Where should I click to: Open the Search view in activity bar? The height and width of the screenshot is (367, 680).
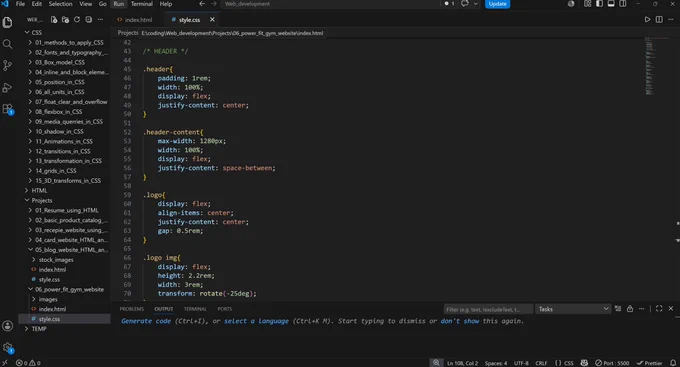tap(7, 44)
